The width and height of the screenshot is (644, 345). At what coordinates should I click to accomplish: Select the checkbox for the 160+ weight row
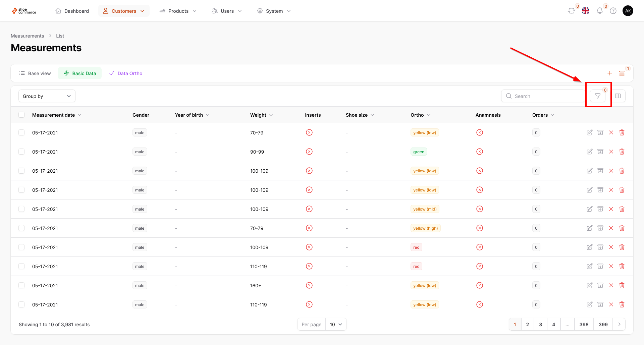click(x=21, y=285)
